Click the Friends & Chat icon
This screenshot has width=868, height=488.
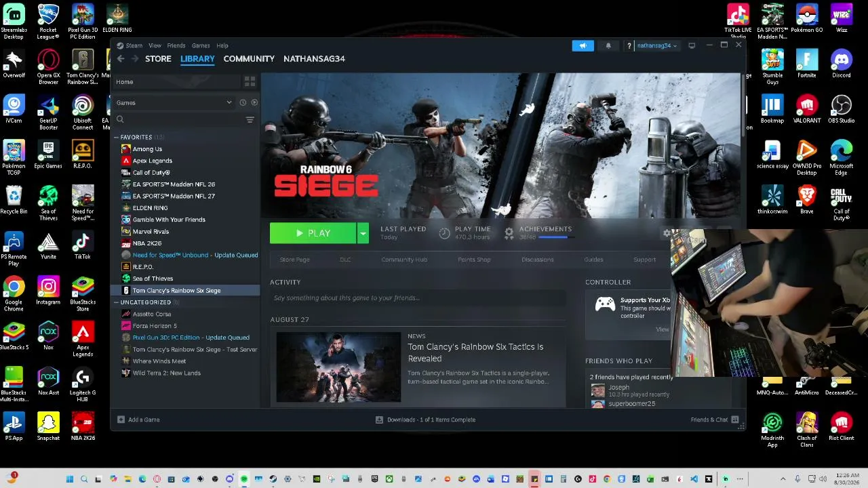[x=734, y=420]
